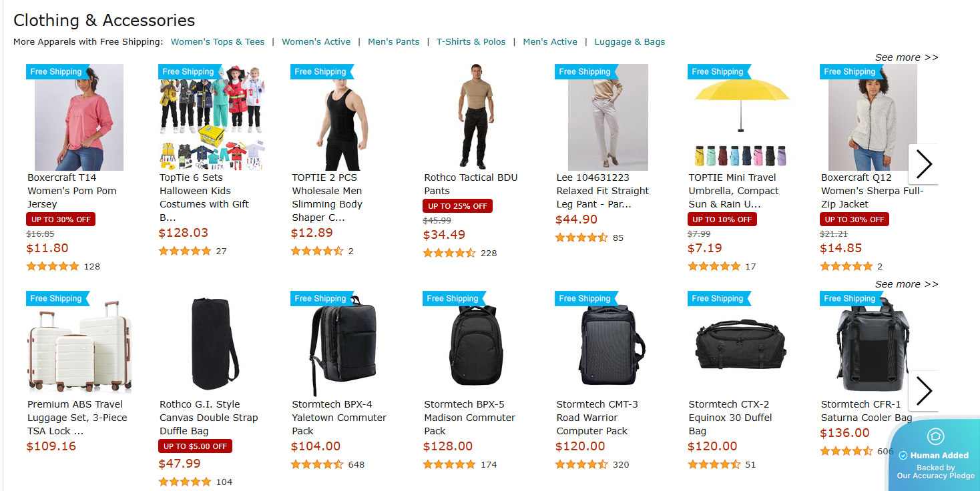Open the yellow TOPTIE Mini Travel Umbrella image
Image resolution: width=980 pixels, height=491 pixels.
[741, 117]
